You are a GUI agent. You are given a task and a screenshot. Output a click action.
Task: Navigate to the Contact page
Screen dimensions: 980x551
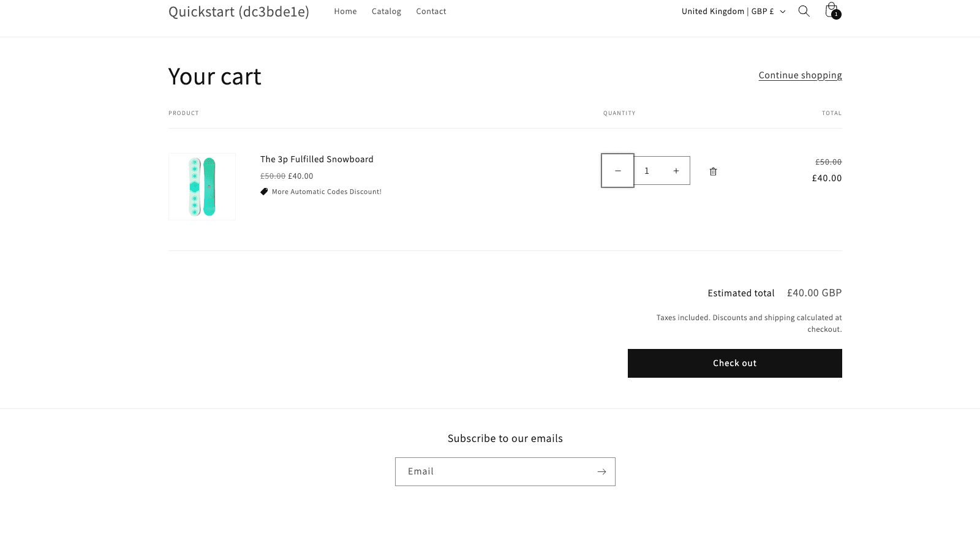coord(431,11)
